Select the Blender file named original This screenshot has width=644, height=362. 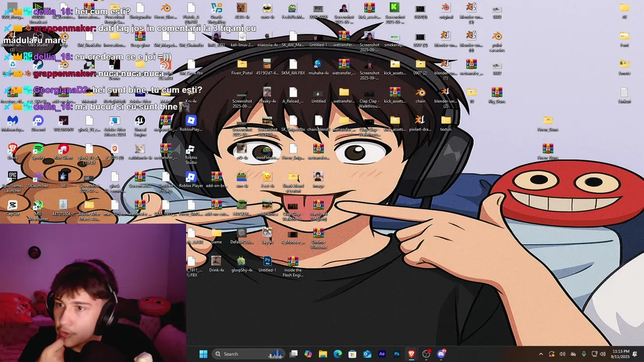(446, 11)
